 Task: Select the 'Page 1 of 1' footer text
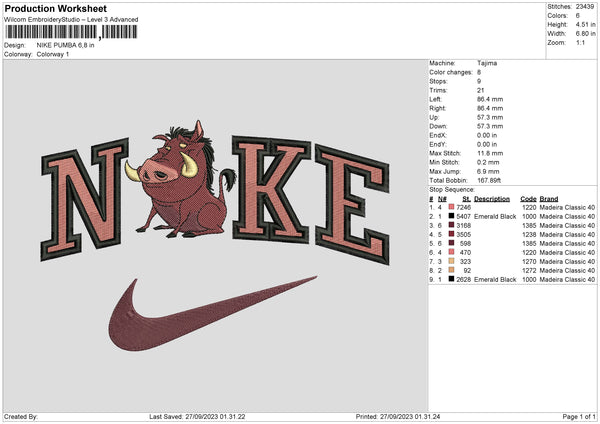tap(579, 416)
